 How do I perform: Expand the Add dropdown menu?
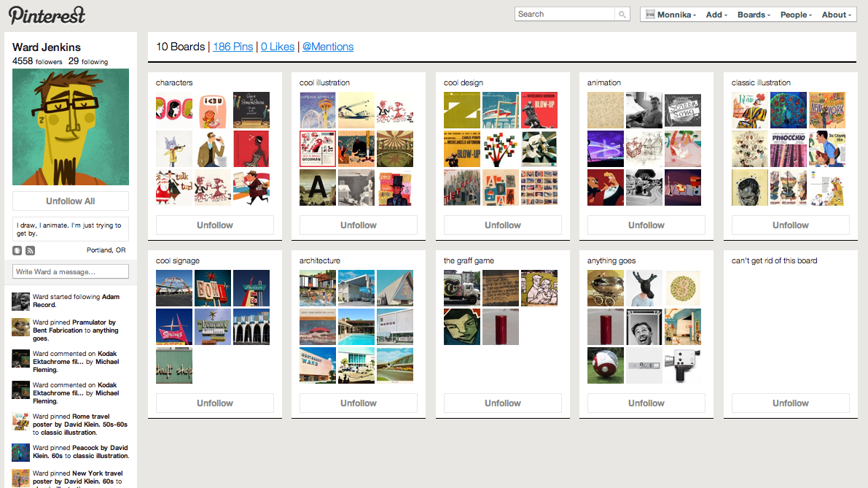pos(716,15)
